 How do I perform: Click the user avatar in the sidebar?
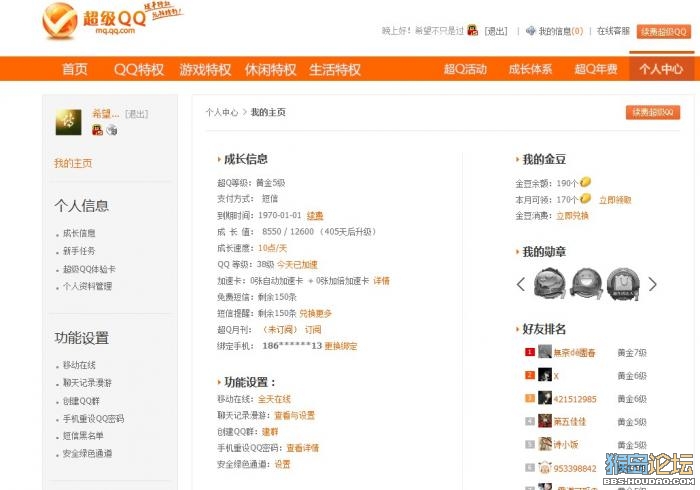click(68, 122)
